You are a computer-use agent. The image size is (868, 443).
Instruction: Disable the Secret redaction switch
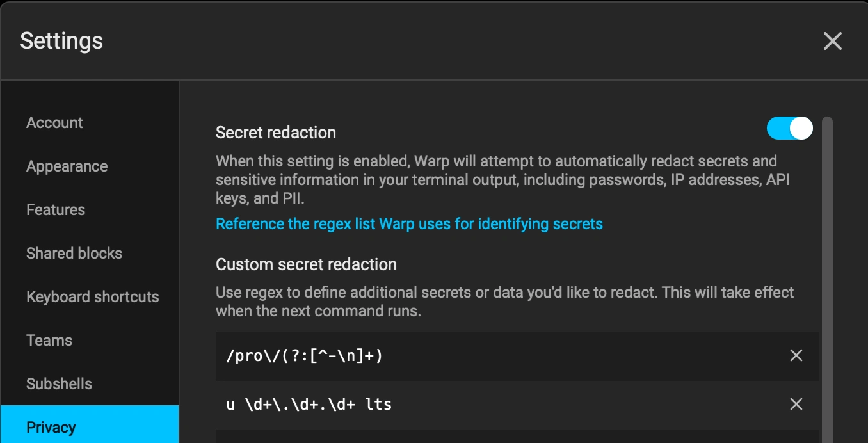pos(789,128)
